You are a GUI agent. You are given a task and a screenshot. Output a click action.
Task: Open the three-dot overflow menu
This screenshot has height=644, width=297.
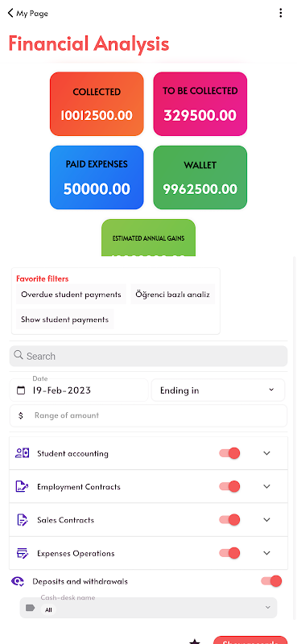pyautogui.click(x=281, y=13)
